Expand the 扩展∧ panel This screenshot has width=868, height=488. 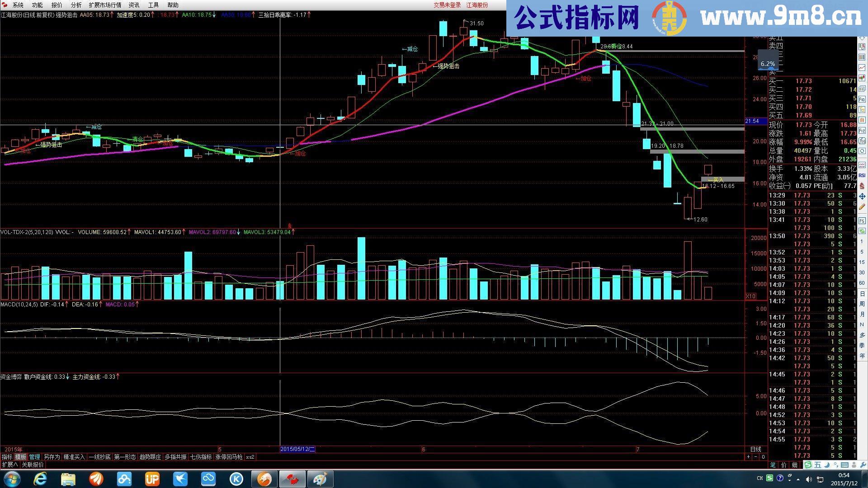click(x=10, y=465)
